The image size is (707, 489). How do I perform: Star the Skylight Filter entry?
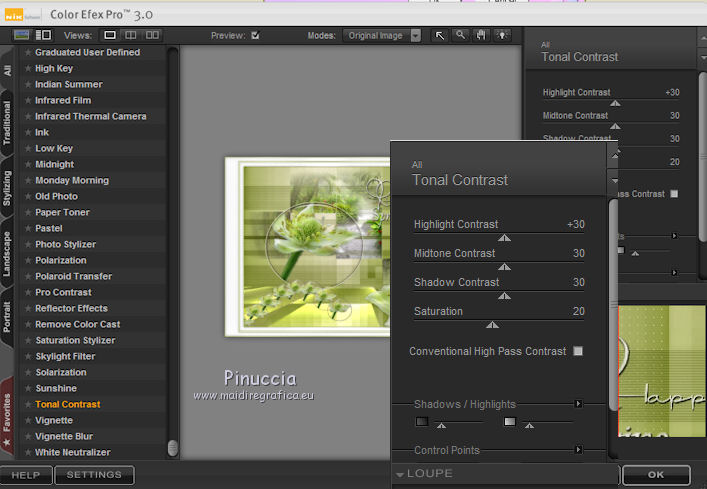click(28, 356)
